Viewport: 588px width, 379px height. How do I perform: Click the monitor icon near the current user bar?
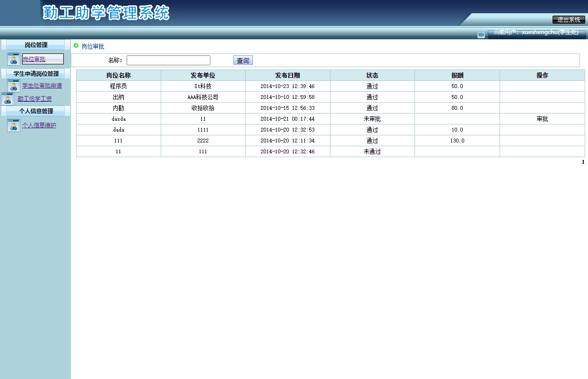(x=481, y=35)
